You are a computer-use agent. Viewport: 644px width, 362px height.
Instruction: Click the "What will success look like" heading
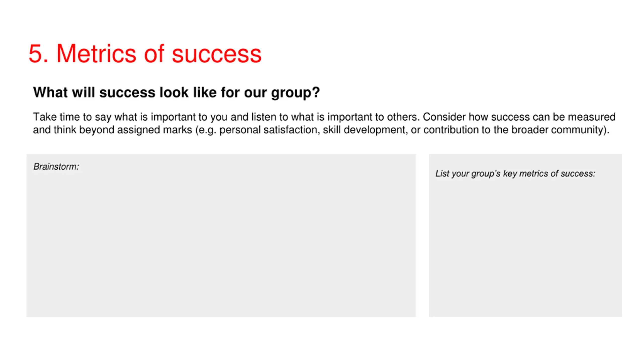(176, 92)
